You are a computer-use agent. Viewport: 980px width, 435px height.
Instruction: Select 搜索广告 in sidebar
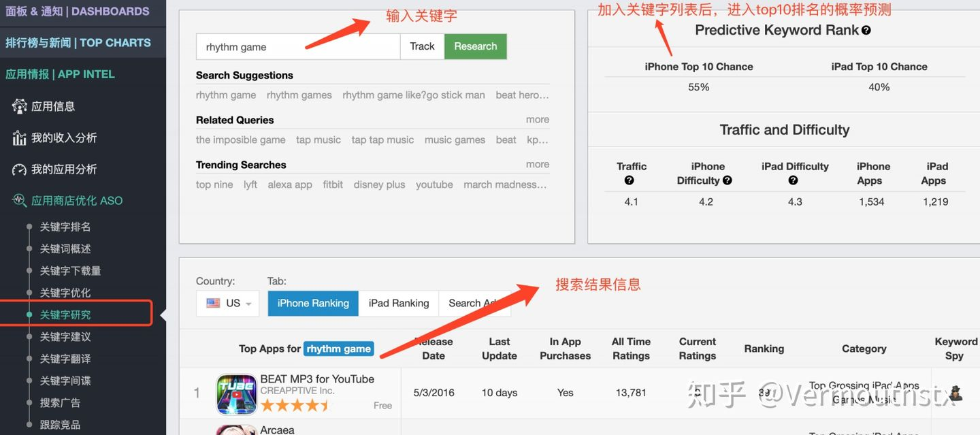[60, 402]
